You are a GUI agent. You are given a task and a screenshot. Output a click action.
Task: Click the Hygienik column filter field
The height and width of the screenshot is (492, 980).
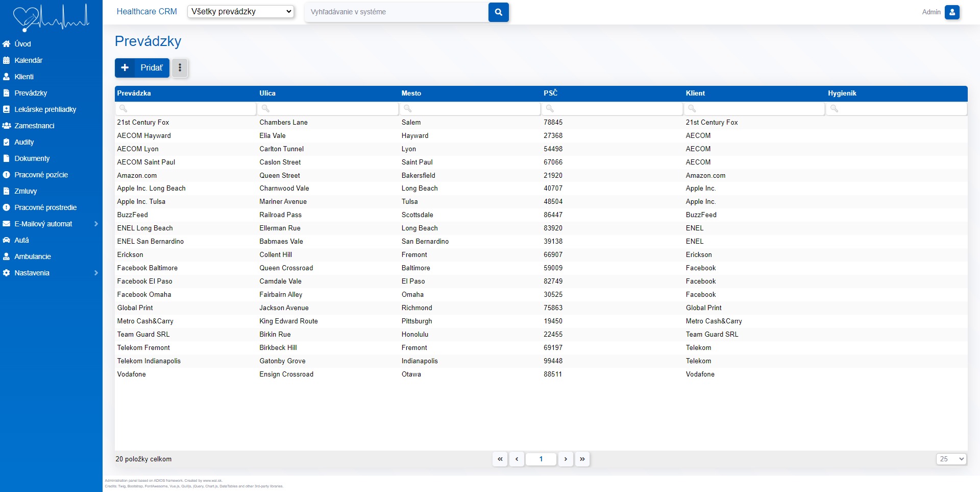coord(897,109)
